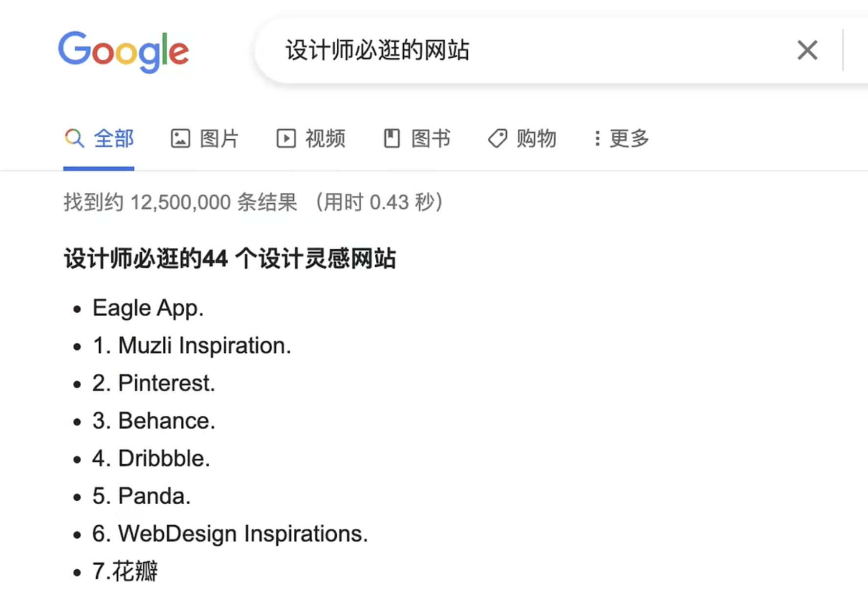Viewport: 868px width, 599px height.
Task: Click the 5. Panda. list item
Action: 141,496
